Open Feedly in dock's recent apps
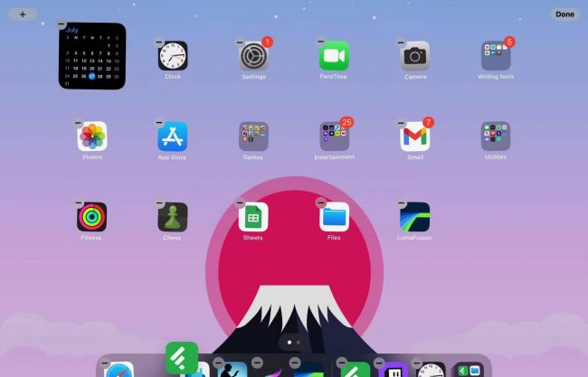This screenshot has height=377, width=588. (x=356, y=370)
